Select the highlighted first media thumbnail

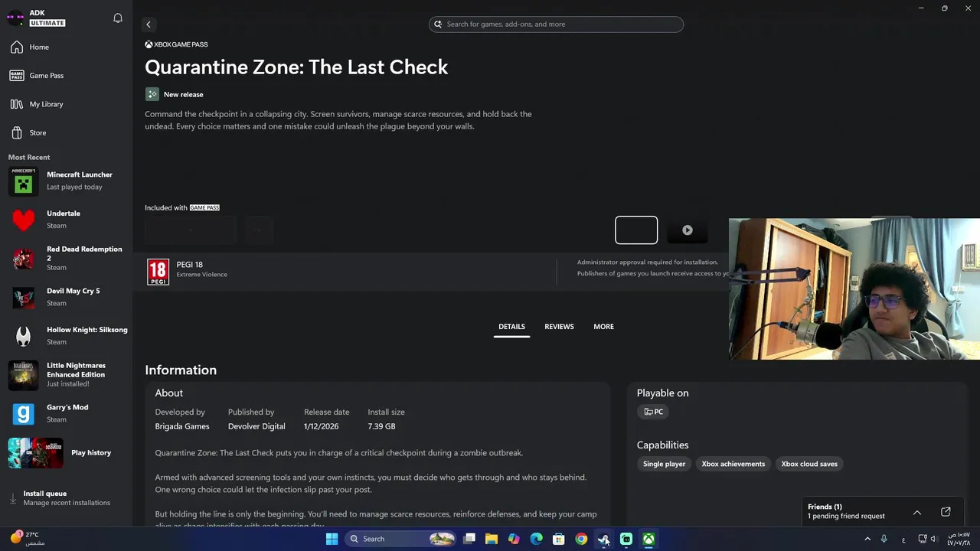click(636, 230)
